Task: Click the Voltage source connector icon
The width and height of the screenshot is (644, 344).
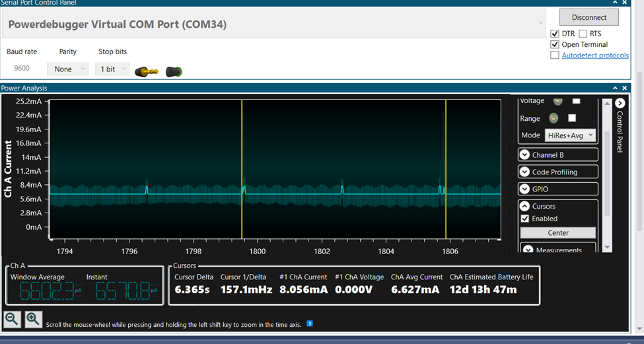Action: (557, 101)
